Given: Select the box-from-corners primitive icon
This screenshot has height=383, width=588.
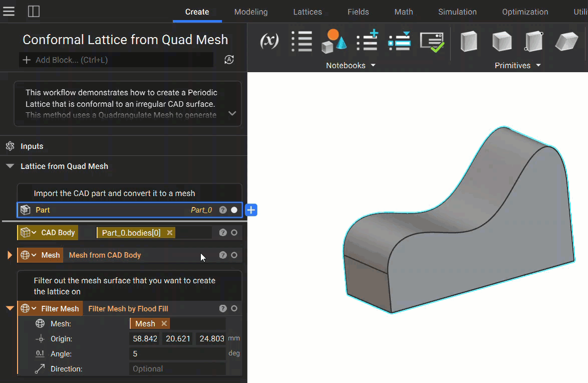Looking at the screenshot, I should 533,41.
